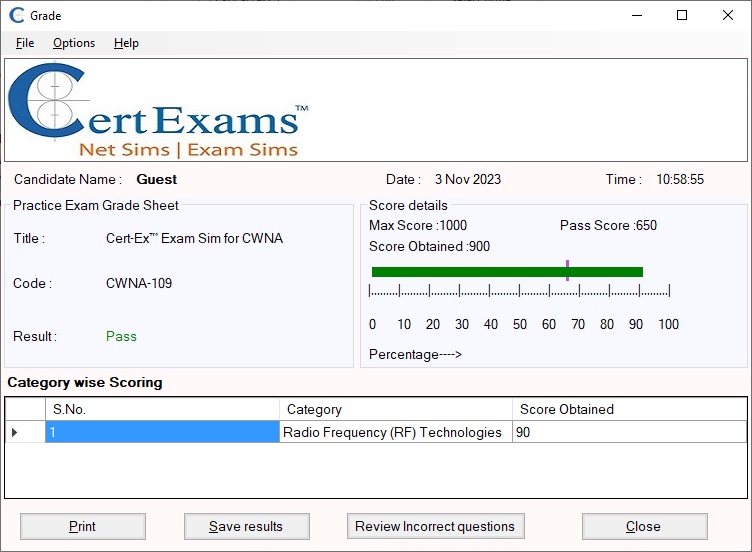Click the Score Obtained cell showing 90

629,432
